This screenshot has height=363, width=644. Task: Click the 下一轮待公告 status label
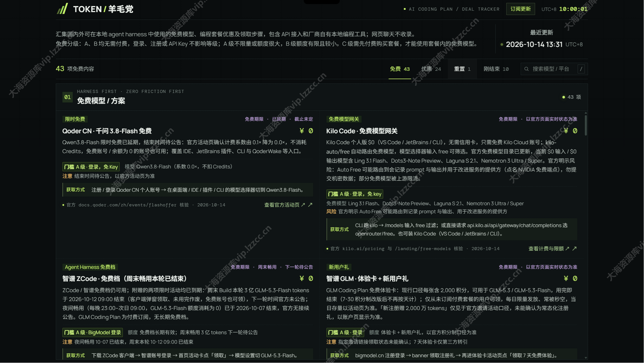pos(299,267)
